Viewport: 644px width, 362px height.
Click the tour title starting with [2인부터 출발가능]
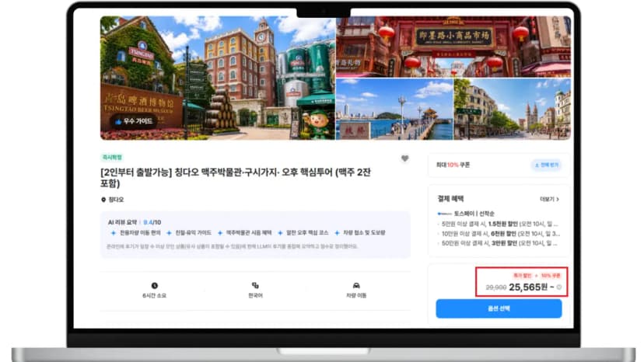click(236, 177)
